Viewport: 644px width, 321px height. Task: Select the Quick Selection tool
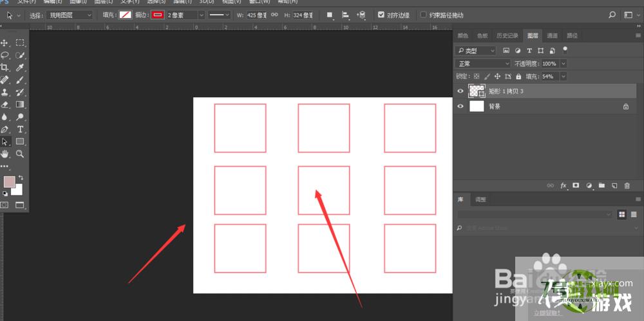20,55
